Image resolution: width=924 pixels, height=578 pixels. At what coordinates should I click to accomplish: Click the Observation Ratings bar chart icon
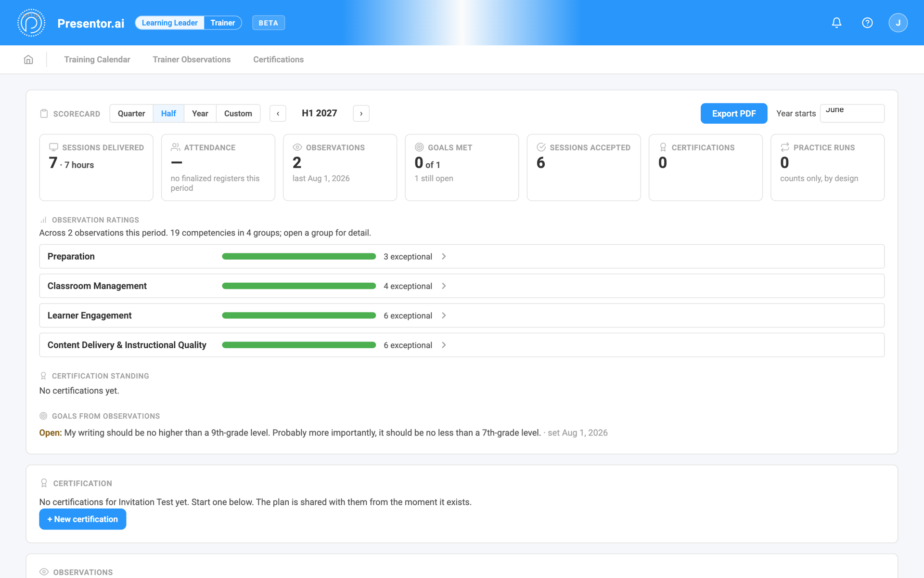click(x=43, y=220)
